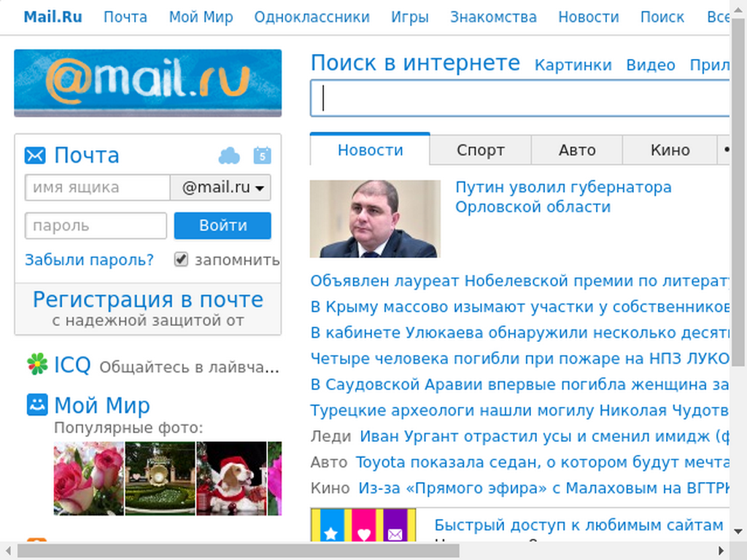
Task: Select Картинки search category
Action: coord(573,65)
